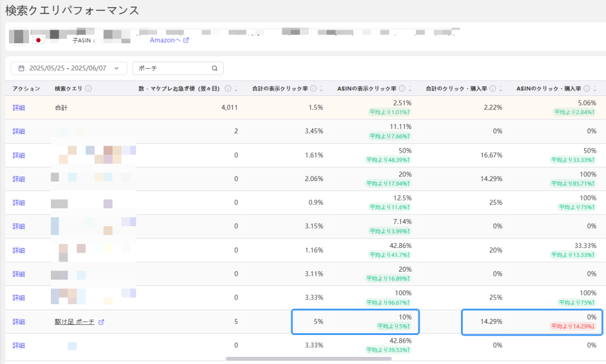Click the 平均より16.89%↑ badge
606x364 pixels.
(388, 278)
